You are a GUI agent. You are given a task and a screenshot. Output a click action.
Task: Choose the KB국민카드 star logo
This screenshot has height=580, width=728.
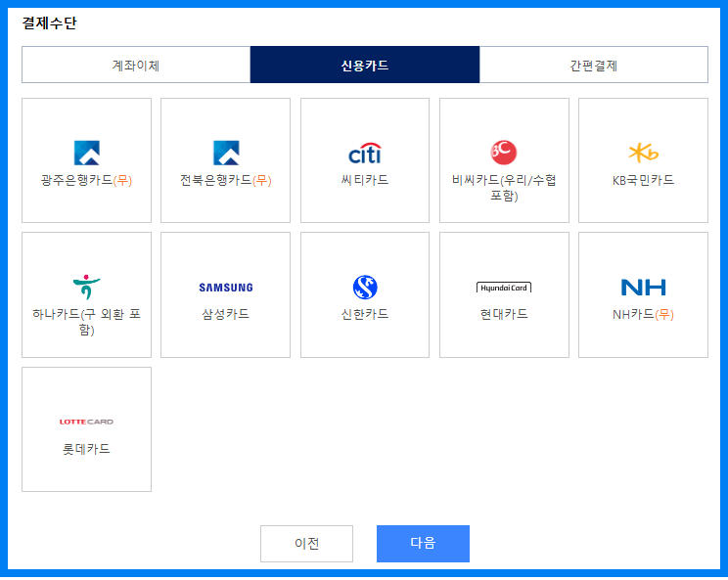pyautogui.click(x=643, y=154)
